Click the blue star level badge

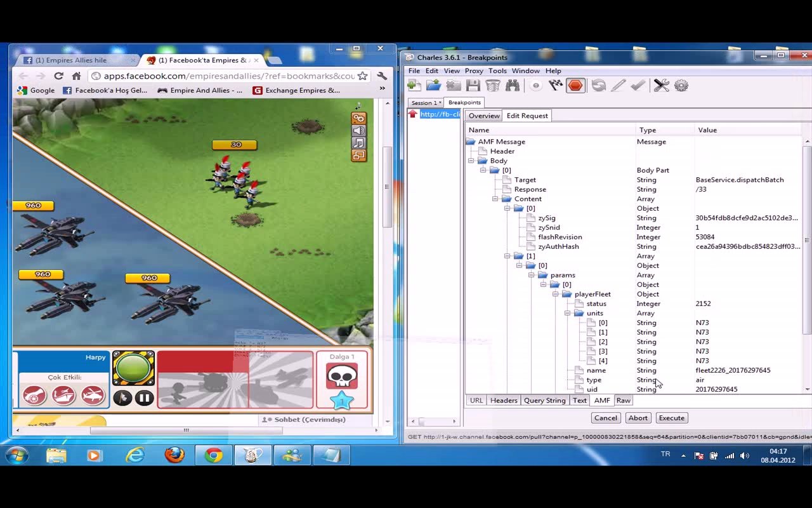(342, 400)
